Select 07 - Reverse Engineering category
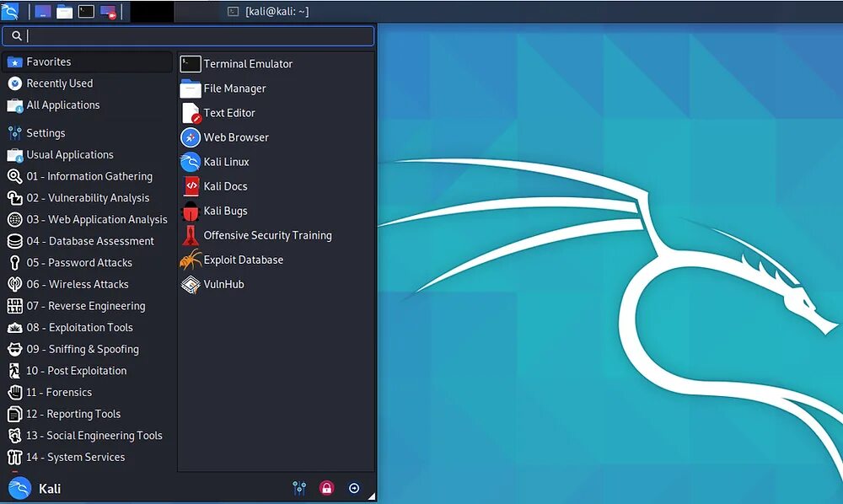Viewport: 843px width, 504px height. (x=88, y=306)
